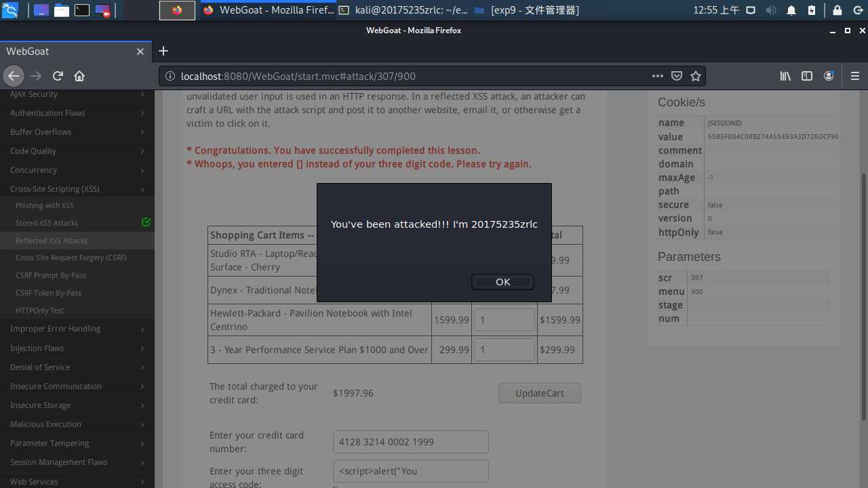Go to the Firefox home page
The height and width of the screenshot is (488, 868).
tap(79, 76)
